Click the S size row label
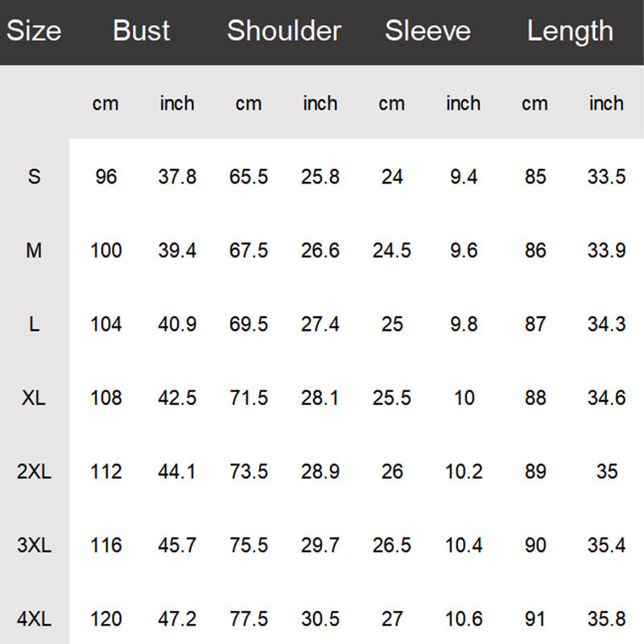The width and height of the screenshot is (644, 644). click(x=34, y=176)
